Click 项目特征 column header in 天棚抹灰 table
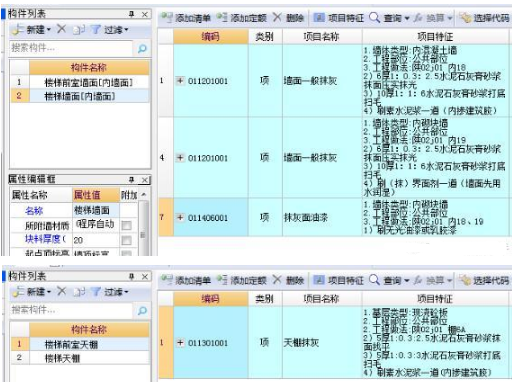This screenshot has height=382, width=512. coord(435,299)
